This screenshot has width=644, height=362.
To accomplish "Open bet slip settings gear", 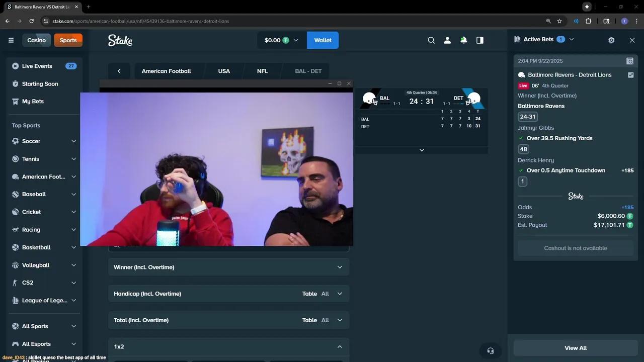I will tap(611, 40).
